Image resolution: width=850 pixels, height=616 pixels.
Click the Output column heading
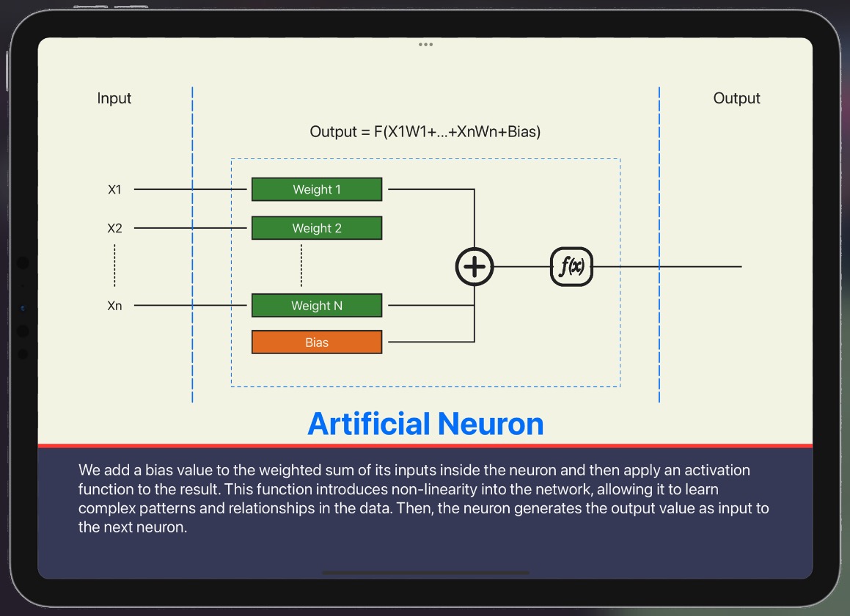point(736,98)
